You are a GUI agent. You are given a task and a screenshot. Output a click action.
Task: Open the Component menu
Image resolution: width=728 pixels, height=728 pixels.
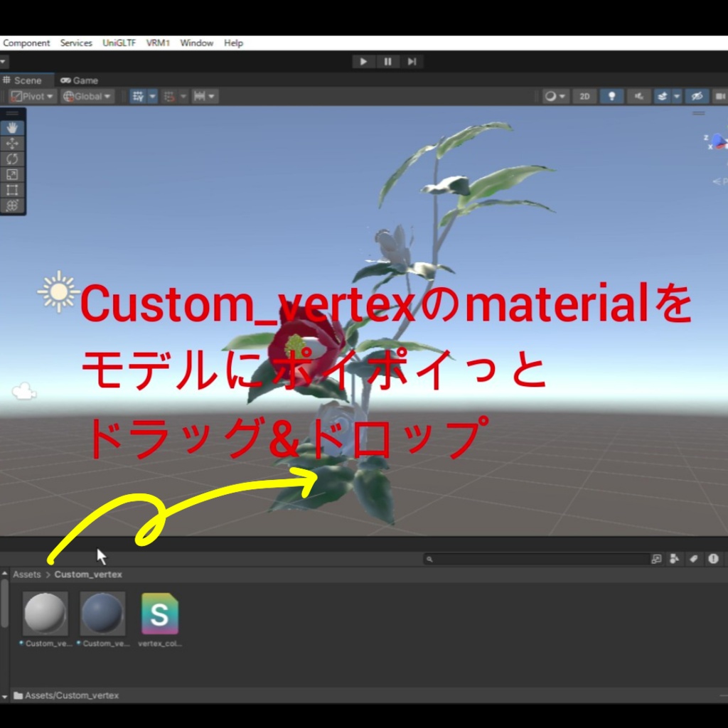[x=26, y=43]
